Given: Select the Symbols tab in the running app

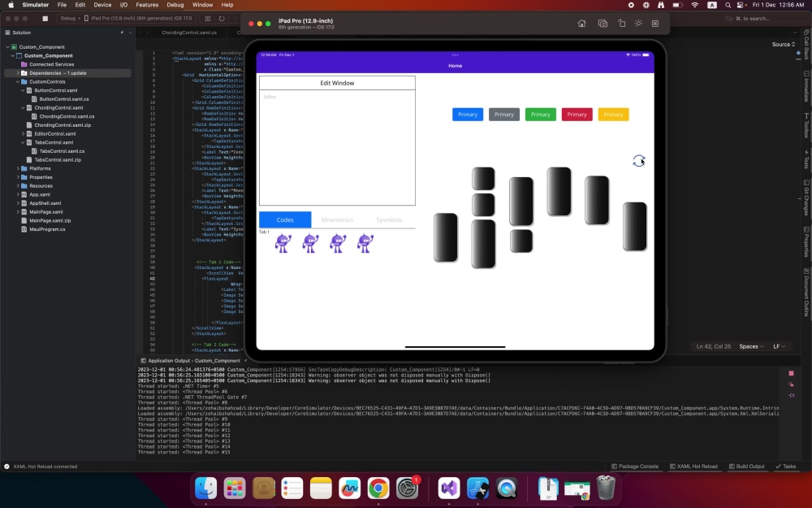Looking at the screenshot, I should [390, 219].
